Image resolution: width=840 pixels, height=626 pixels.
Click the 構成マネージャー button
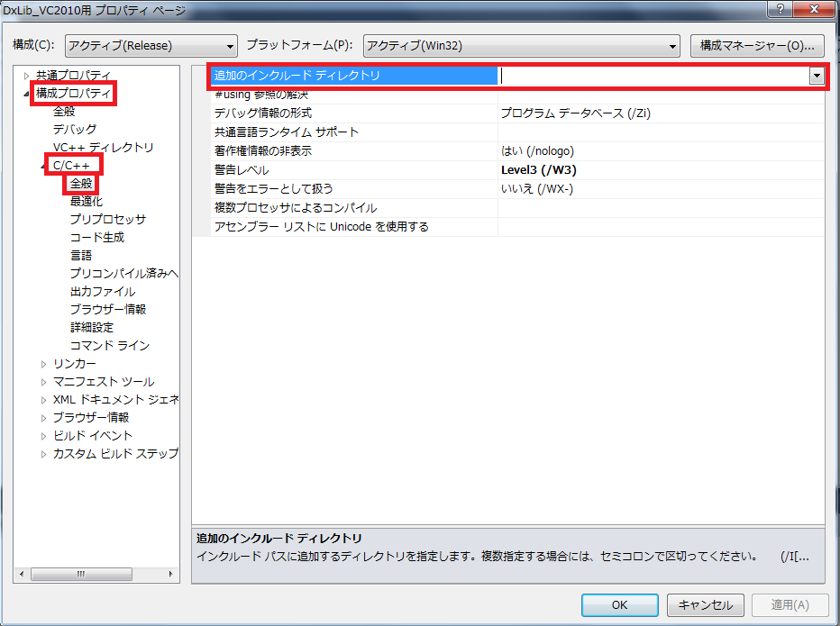[757, 45]
